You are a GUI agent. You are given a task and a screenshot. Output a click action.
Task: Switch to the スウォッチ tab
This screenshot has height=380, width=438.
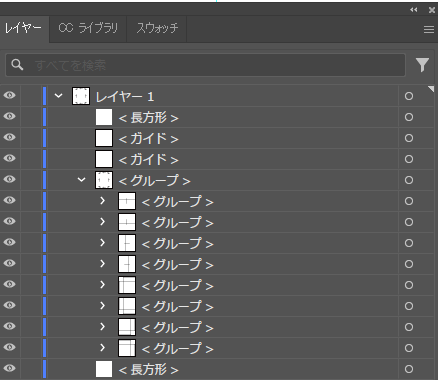pyautogui.click(x=157, y=28)
